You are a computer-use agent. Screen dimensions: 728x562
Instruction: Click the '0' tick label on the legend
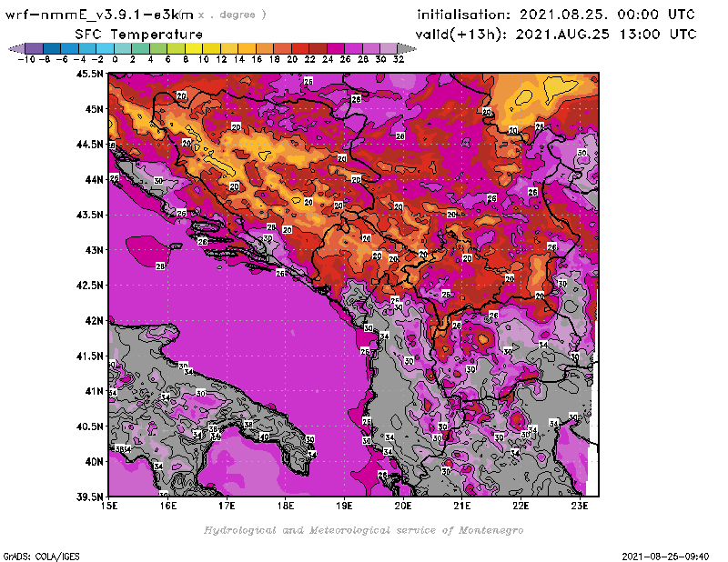point(115,60)
